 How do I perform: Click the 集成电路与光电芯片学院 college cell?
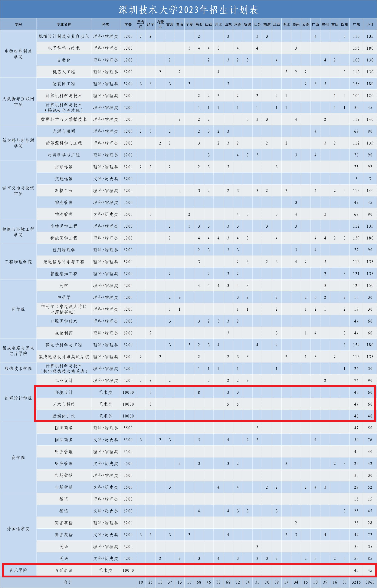pyautogui.click(x=18, y=351)
